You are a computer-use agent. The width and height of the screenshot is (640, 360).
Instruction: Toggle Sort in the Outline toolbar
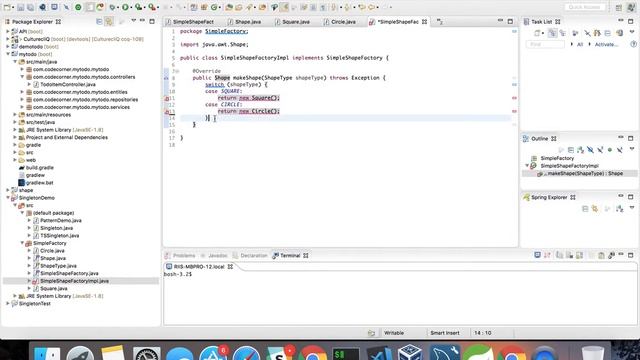[x=580, y=150]
